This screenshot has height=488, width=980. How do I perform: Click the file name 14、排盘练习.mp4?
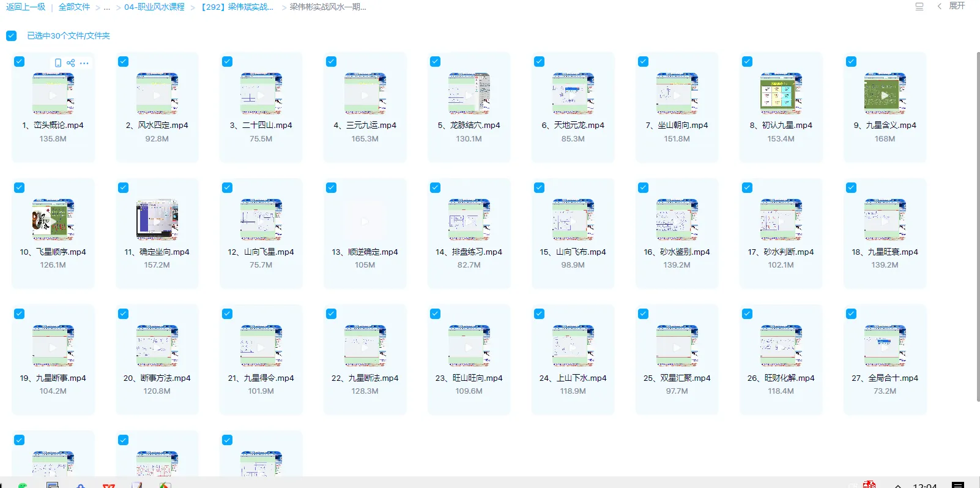tap(469, 252)
